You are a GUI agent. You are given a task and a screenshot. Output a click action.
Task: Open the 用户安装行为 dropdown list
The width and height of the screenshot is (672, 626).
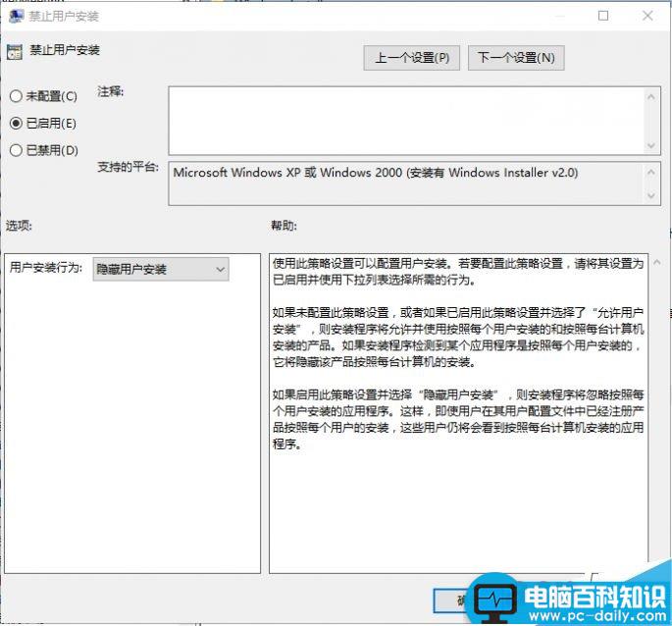161,269
